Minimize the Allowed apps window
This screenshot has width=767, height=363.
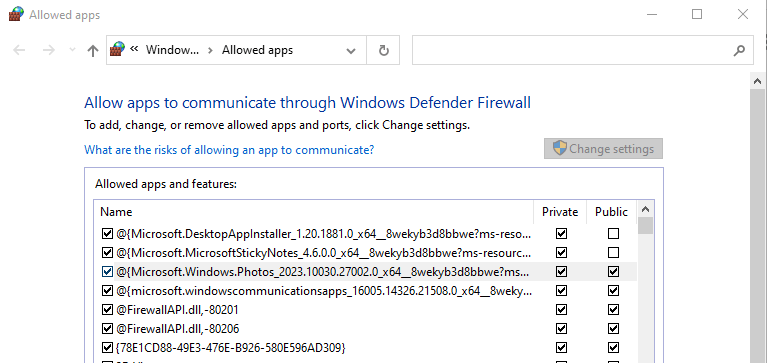(652, 14)
